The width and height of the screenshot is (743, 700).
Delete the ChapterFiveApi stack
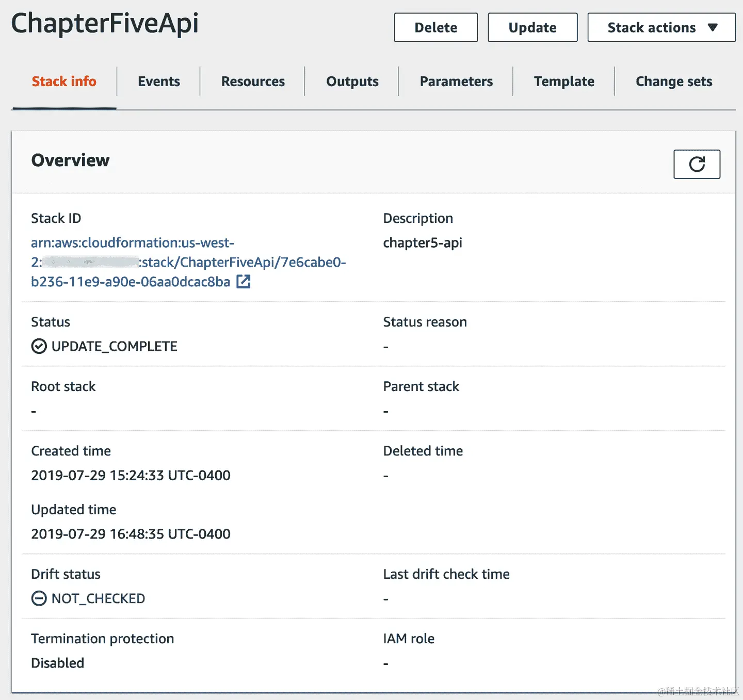436,27
